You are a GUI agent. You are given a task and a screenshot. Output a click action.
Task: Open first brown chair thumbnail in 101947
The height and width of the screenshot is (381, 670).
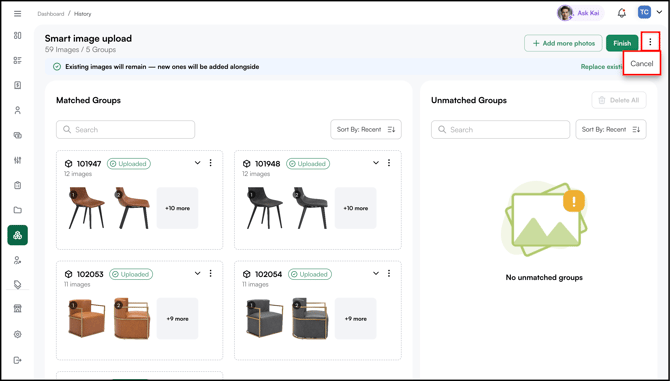87,208
